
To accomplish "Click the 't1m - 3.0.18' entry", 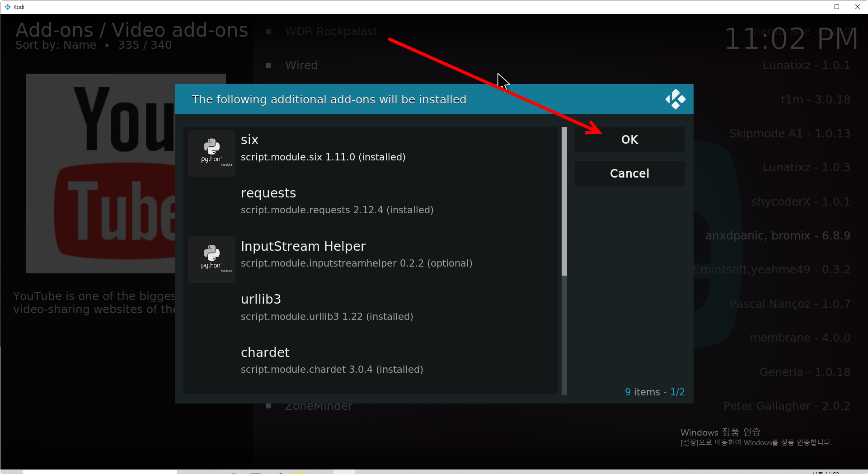I will [815, 99].
